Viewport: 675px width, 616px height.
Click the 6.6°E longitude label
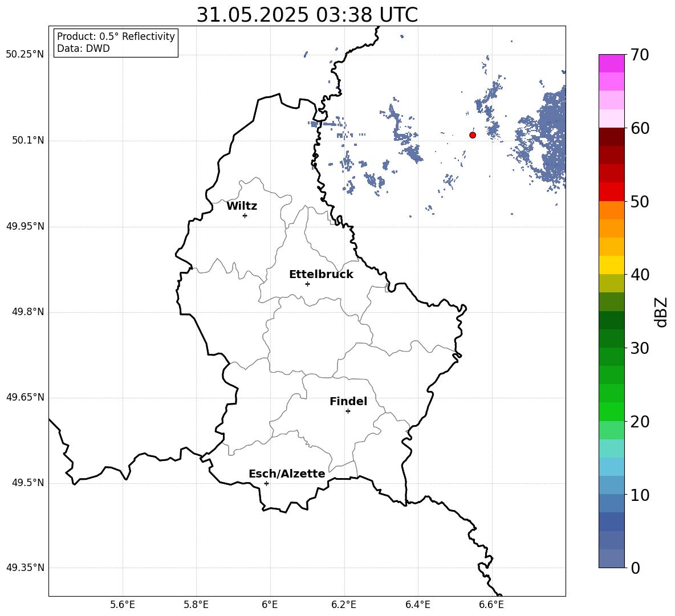tap(491, 605)
